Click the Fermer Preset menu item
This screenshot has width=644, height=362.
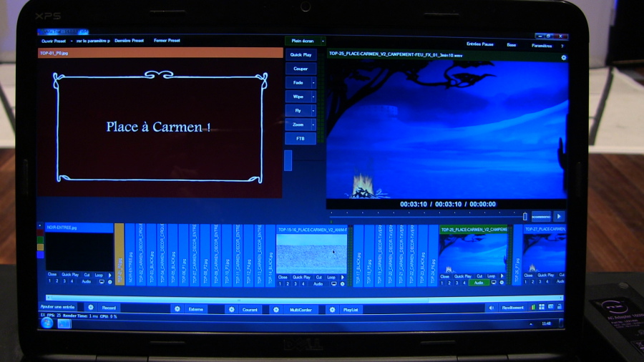pos(167,40)
